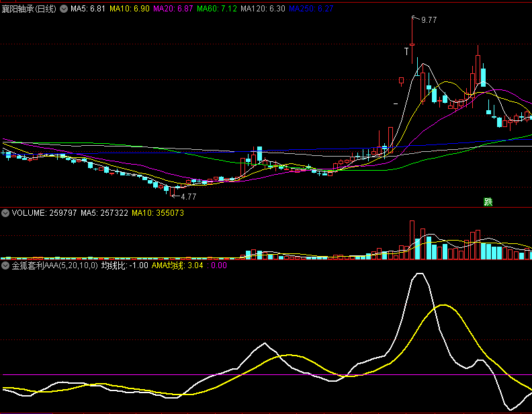Click the green 跌 signal icon
532x414 pixels.
coord(488,202)
